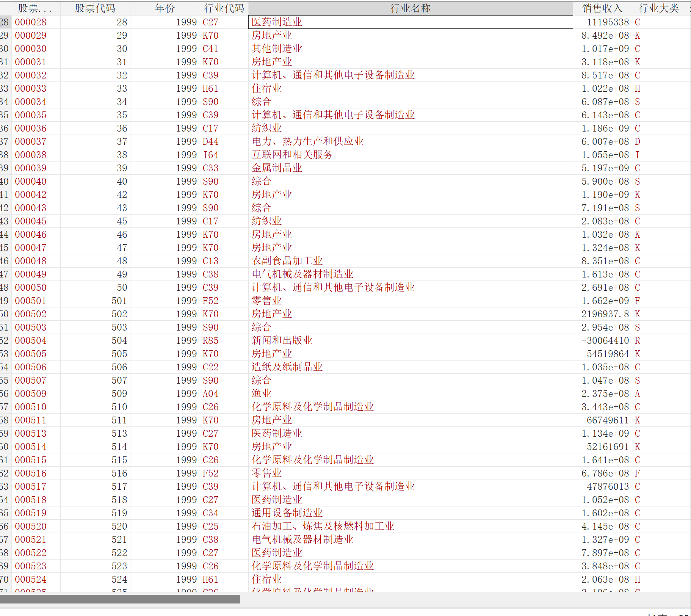Select the 行业大类 column header
The height and width of the screenshot is (616, 691).
[658, 8]
